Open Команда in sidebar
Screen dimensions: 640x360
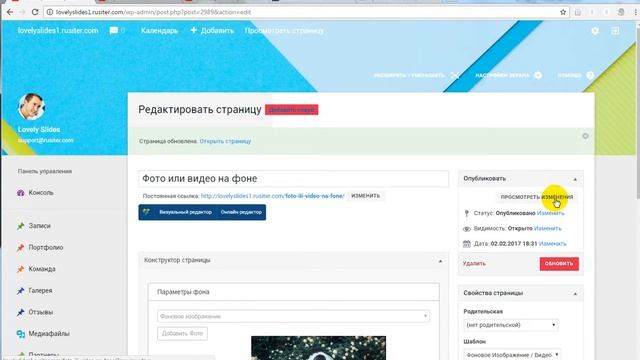42,269
